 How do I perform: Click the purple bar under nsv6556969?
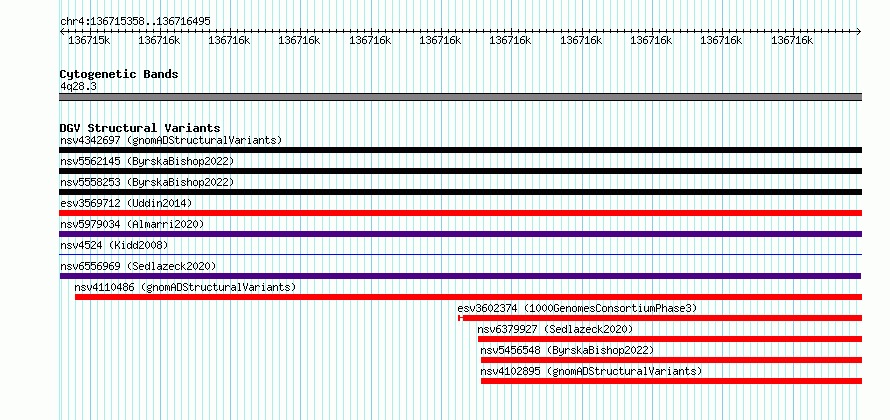460,276
